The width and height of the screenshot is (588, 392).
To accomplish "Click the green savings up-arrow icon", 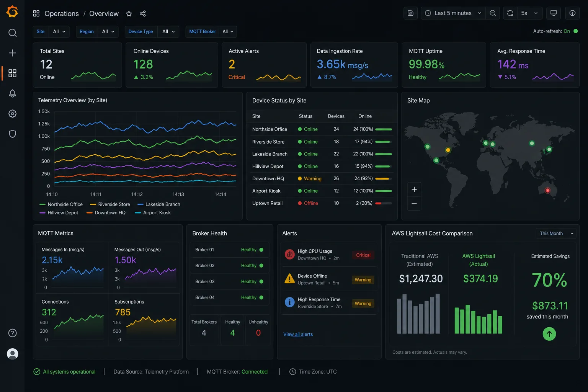I will [549, 334].
